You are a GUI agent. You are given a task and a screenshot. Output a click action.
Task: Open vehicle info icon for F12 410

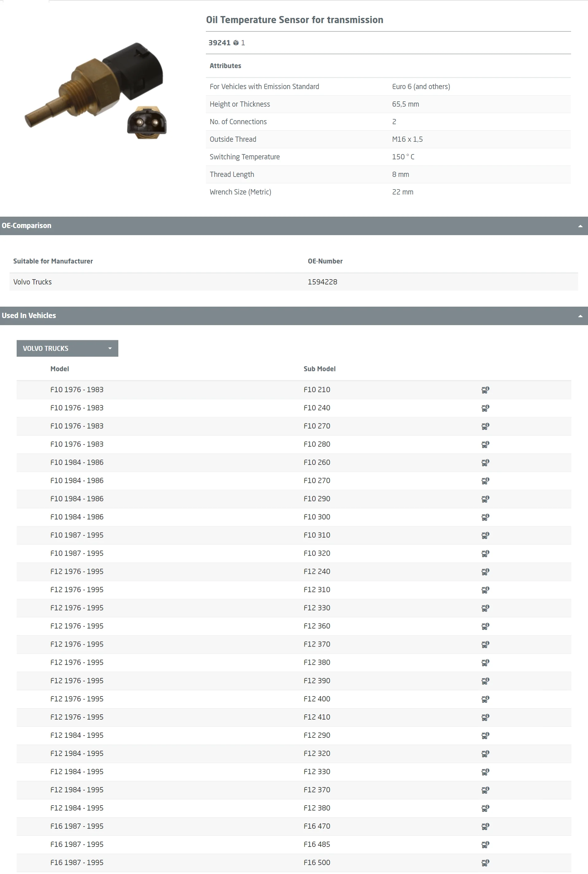click(485, 717)
